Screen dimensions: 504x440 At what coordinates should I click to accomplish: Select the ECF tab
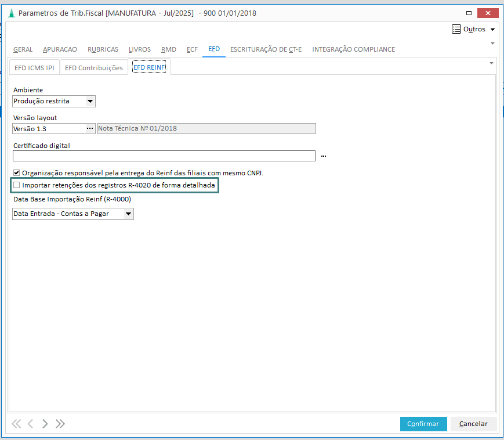tap(192, 49)
